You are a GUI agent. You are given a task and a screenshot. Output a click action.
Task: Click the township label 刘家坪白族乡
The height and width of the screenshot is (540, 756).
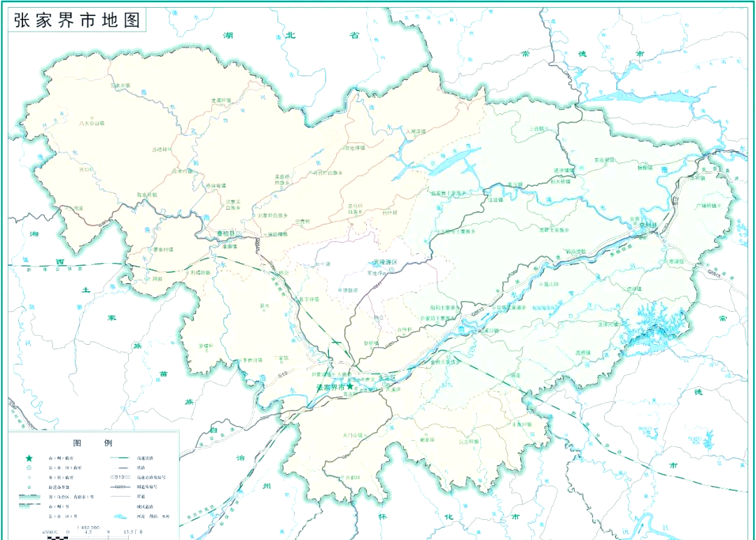[x=272, y=216]
